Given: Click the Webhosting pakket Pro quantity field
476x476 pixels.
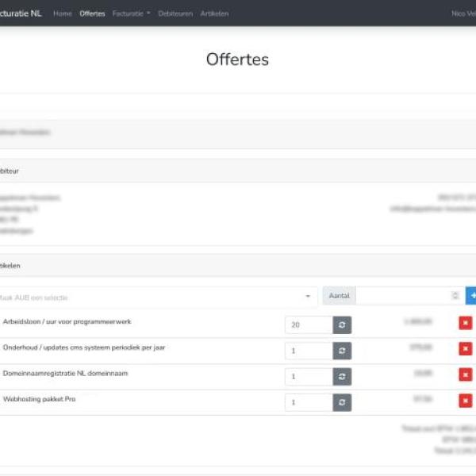Looking at the screenshot, I should coord(308,403).
